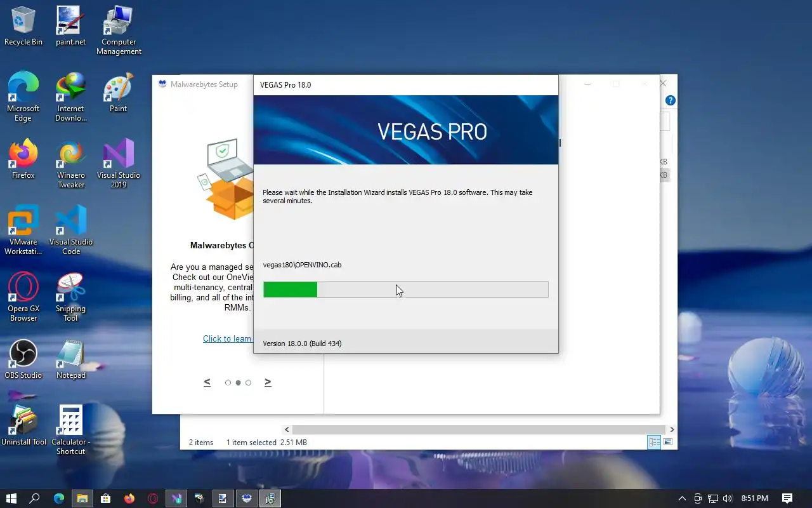Click the Meet Now tray icon
Image resolution: width=812 pixels, height=508 pixels.
698,498
